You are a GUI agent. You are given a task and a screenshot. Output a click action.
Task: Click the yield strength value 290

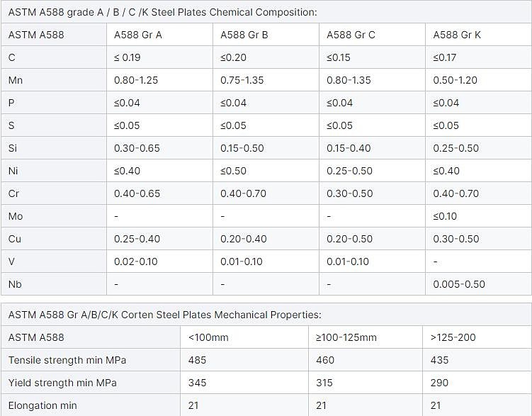(x=438, y=383)
